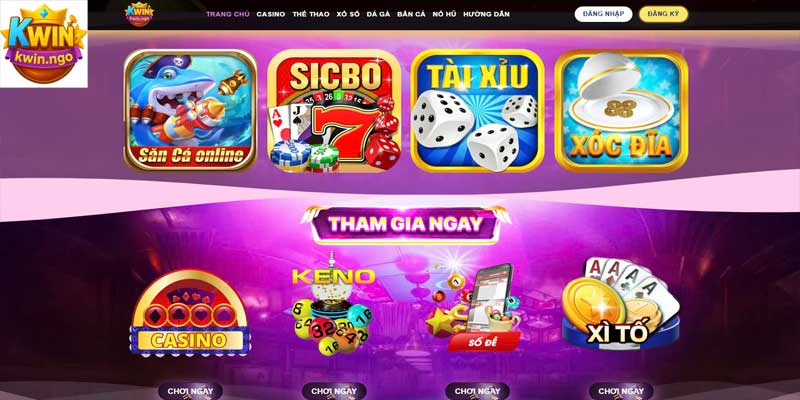
Task: Open the Săn Cá online game icon
Action: (190, 110)
